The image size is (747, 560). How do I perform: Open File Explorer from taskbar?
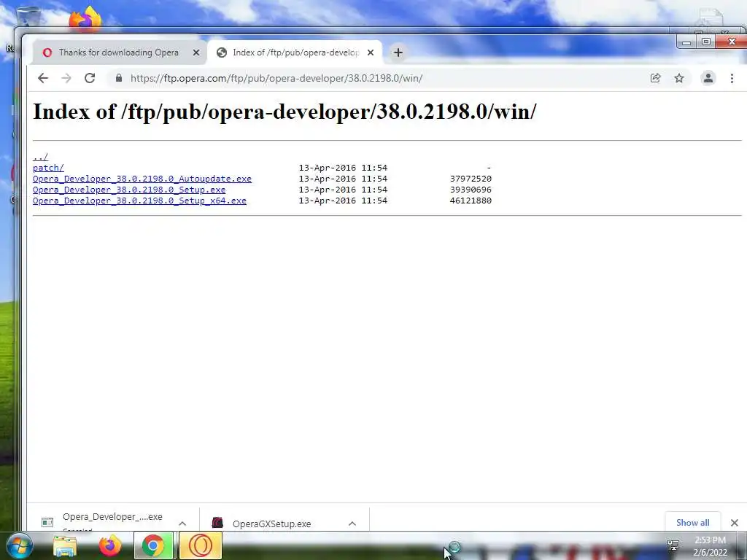tap(65, 545)
